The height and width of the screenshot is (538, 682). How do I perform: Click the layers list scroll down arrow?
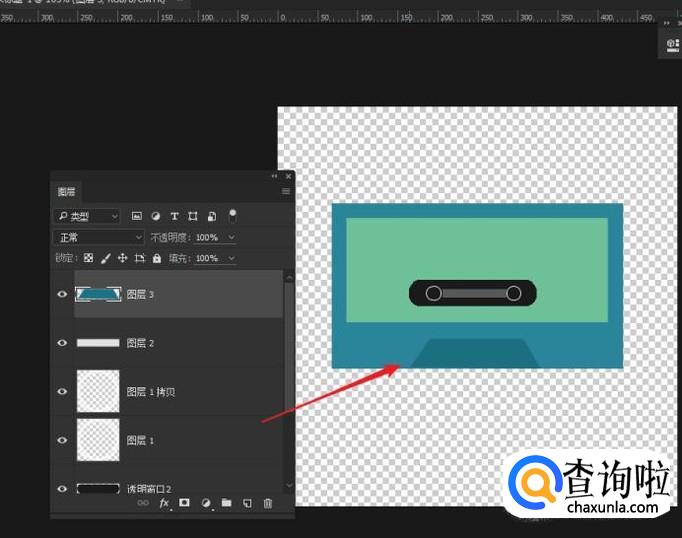click(x=289, y=485)
